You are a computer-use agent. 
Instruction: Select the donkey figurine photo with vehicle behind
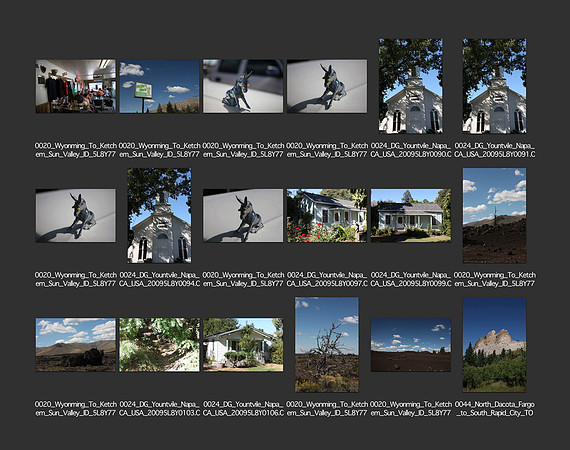coord(243,86)
